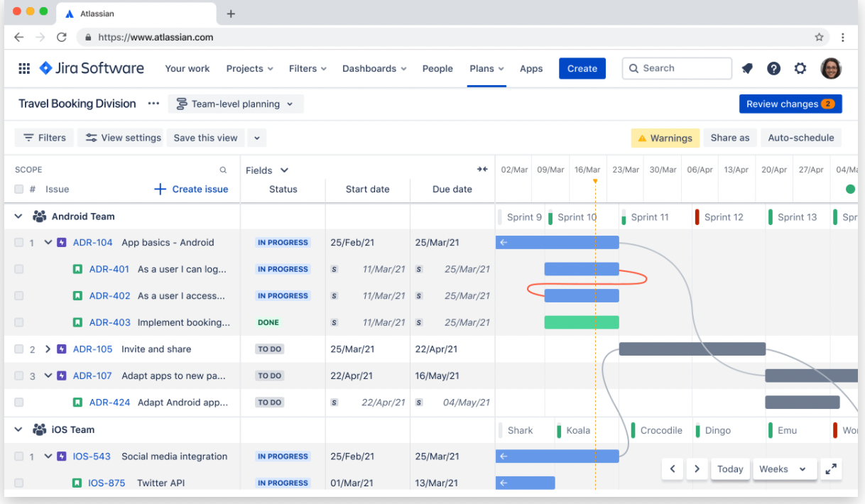Open the Weeks timeframe dropdown

(784, 469)
